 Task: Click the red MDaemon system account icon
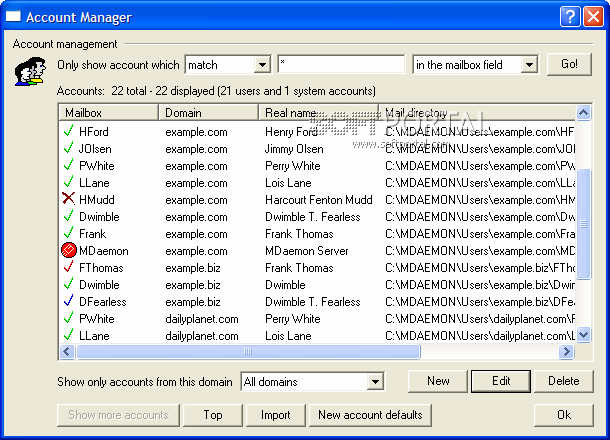(x=69, y=250)
